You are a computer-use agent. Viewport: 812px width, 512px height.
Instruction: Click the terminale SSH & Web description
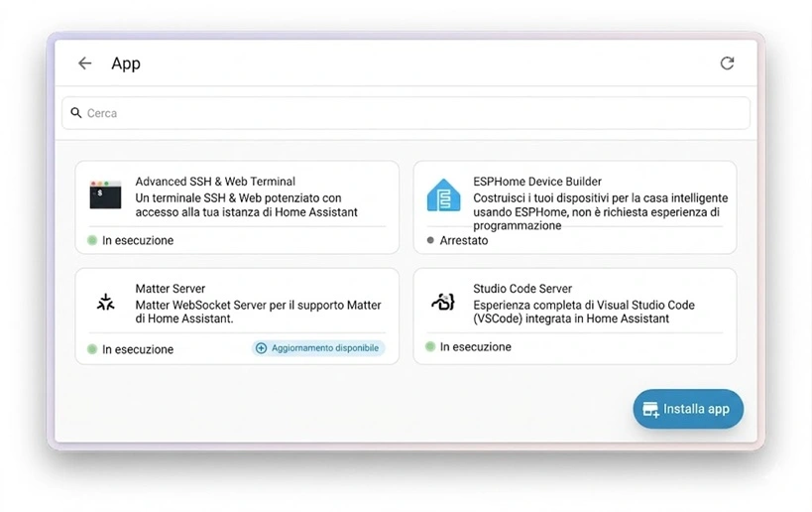[x=247, y=204]
